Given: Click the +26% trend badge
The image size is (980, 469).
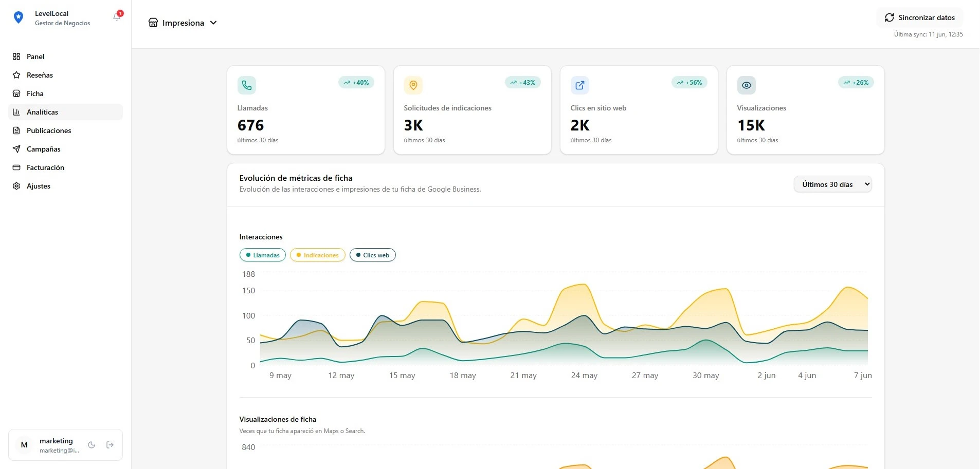Looking at the screenshot, I should tap(856, 83).
